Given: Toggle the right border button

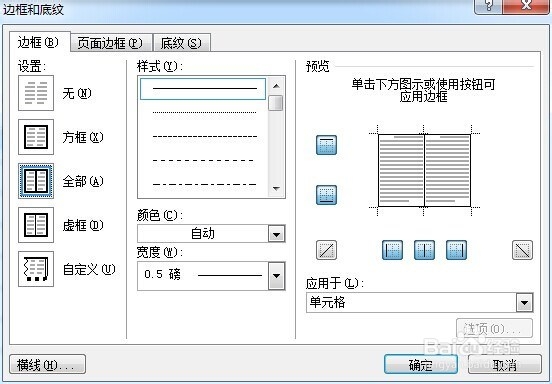Looking at the screenshot, I should click(x=456, y=250).
